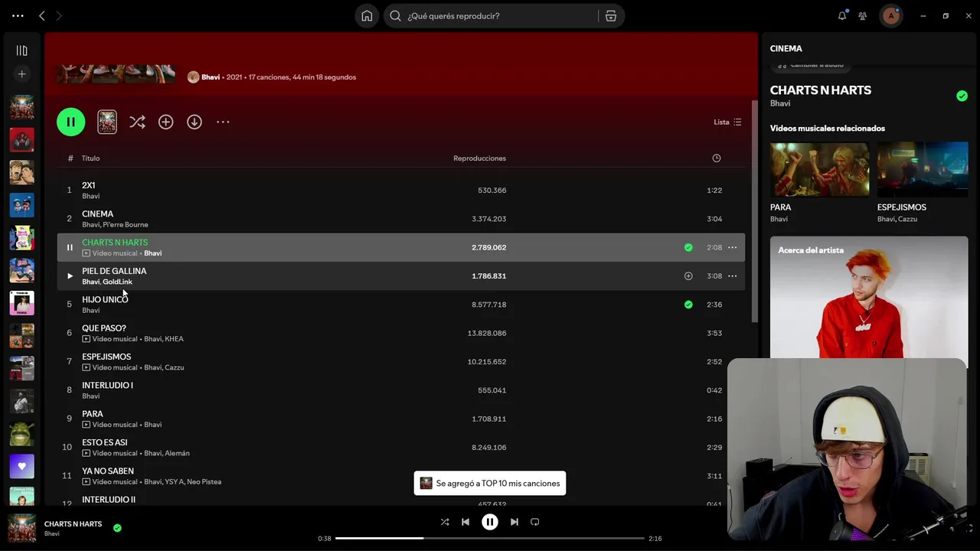
Task: Open the ESPEJISMOS related music video thumbnail
Action: pos(923,169)
